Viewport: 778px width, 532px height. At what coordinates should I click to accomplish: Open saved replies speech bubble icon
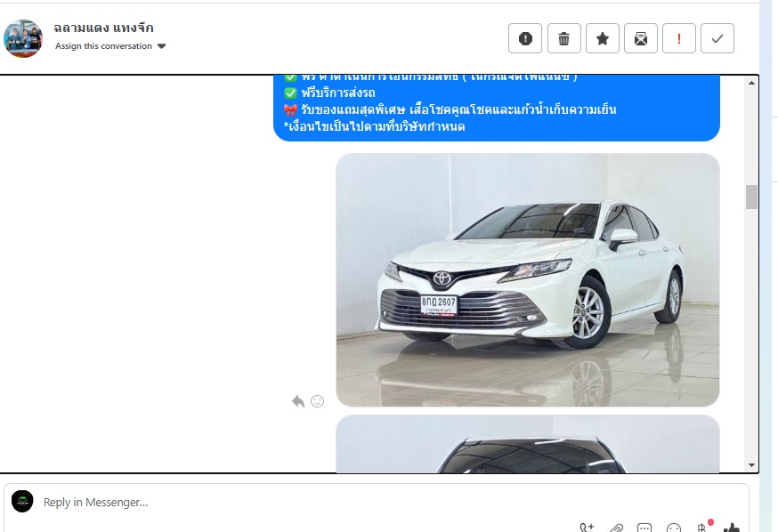[644, 528]
